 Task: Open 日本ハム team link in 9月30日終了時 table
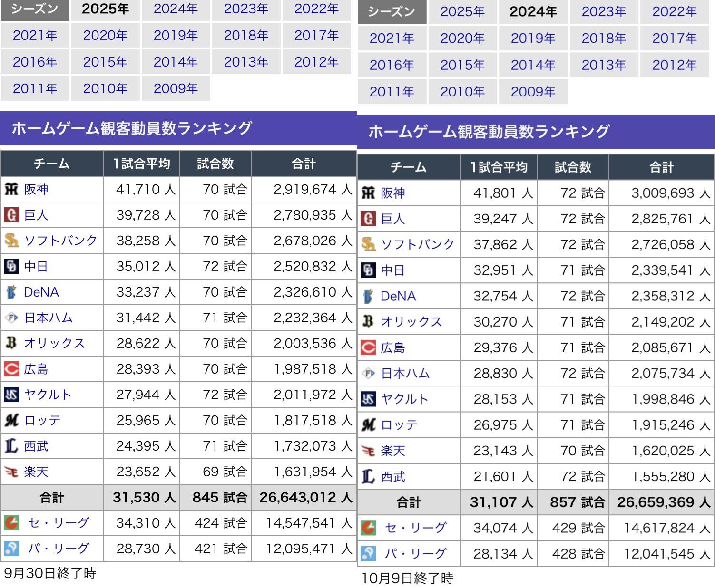(x=49, y=318)
